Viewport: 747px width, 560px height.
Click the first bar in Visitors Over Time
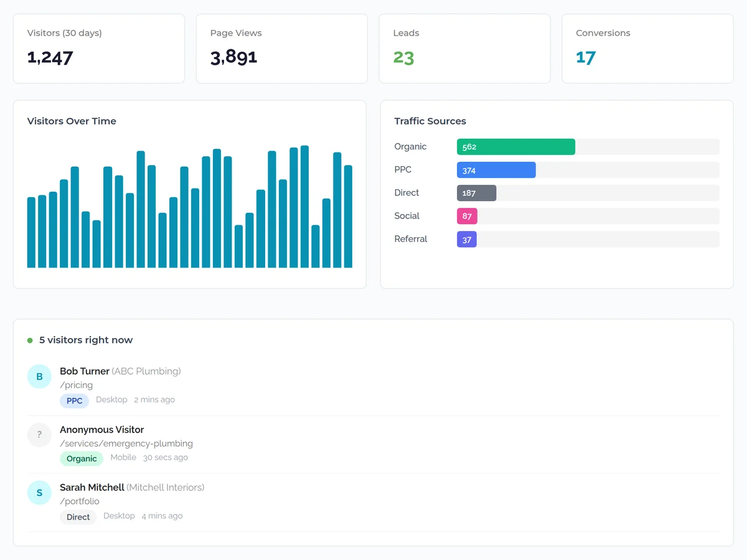[31, 232]
